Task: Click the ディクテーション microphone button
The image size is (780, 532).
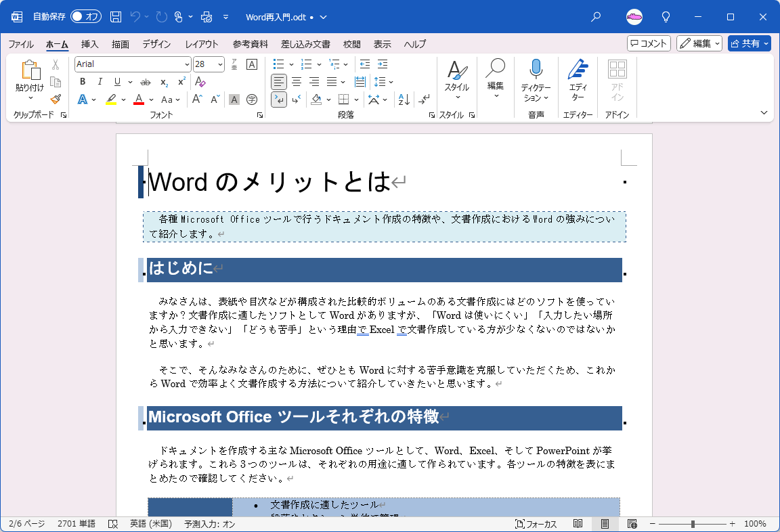Action: coord(536,80)
